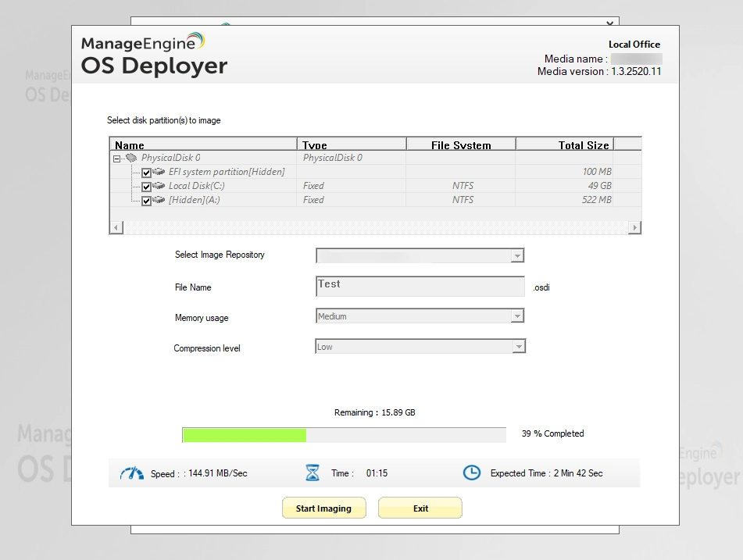
Task: Select the [Hidden](A:) name text
Action: coord(195,200)
